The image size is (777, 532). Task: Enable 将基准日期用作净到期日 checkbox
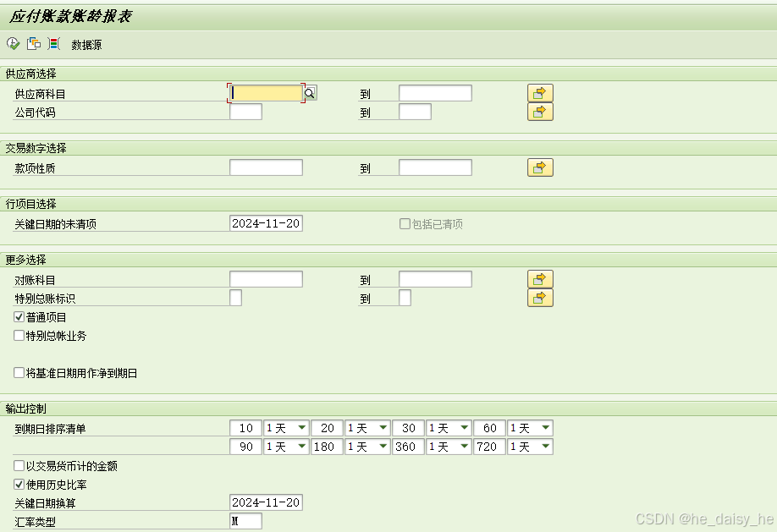[19, 372]
